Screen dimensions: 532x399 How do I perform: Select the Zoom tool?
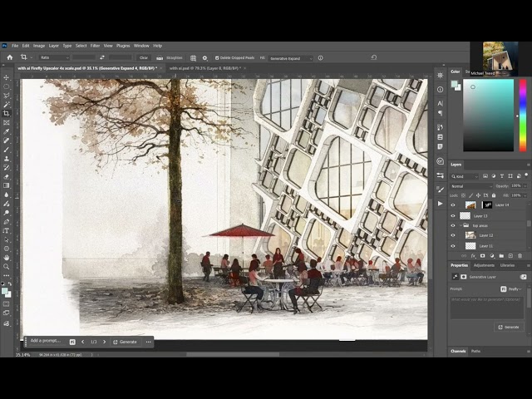pyautogui.click(x=6, y=267)
